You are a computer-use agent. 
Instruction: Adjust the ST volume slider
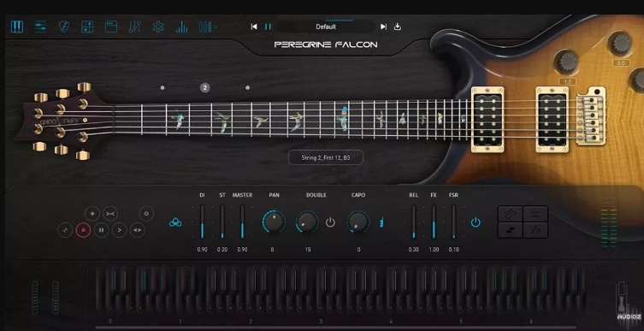[222, 222]
